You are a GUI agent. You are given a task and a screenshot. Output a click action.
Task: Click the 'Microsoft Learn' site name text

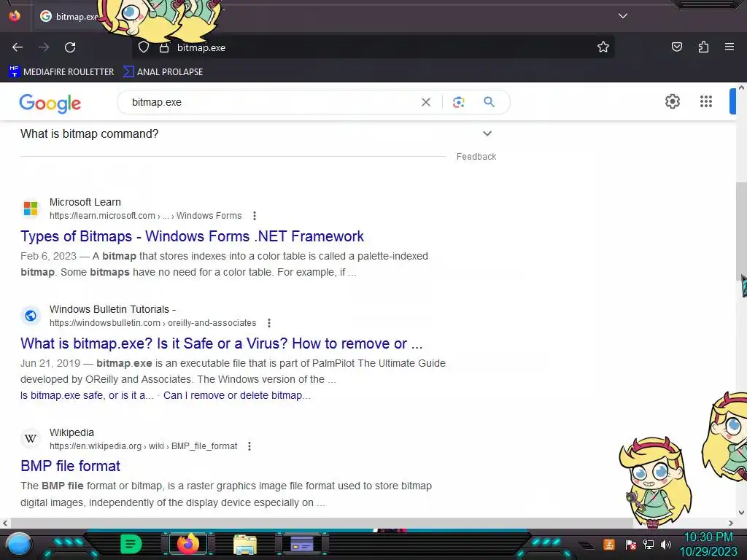coord(85,202)
